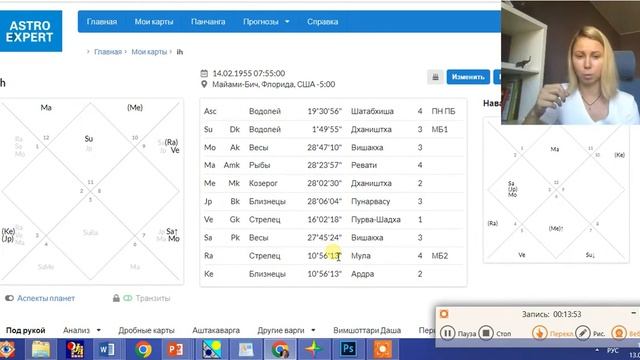Select the Ma row nakshatra Ревати
This screenshot has width=640, height=360.
click(x=364, y=165)
